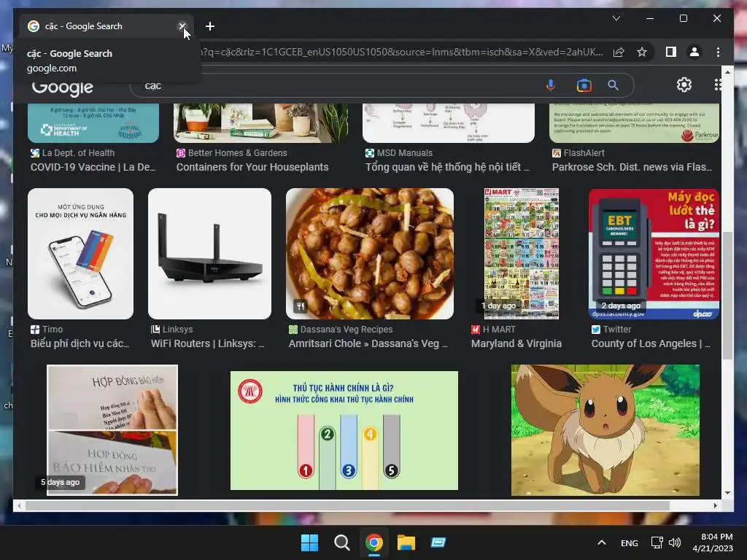Open a new tab with plus button
Image resolution: width=747 pixels, height=560 pixels.
(210, 26)
